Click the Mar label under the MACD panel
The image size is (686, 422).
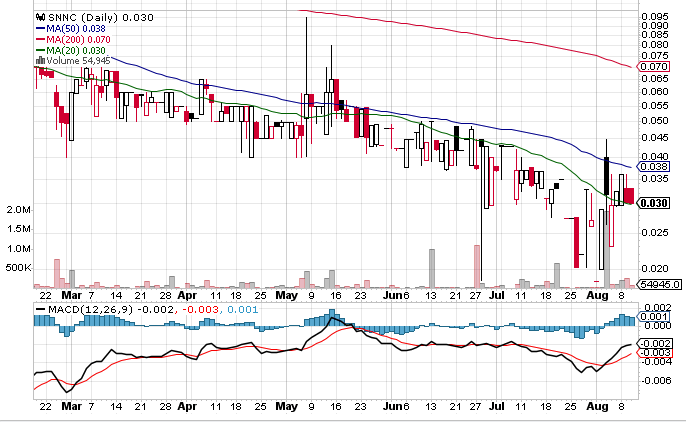tap(71, 406)
